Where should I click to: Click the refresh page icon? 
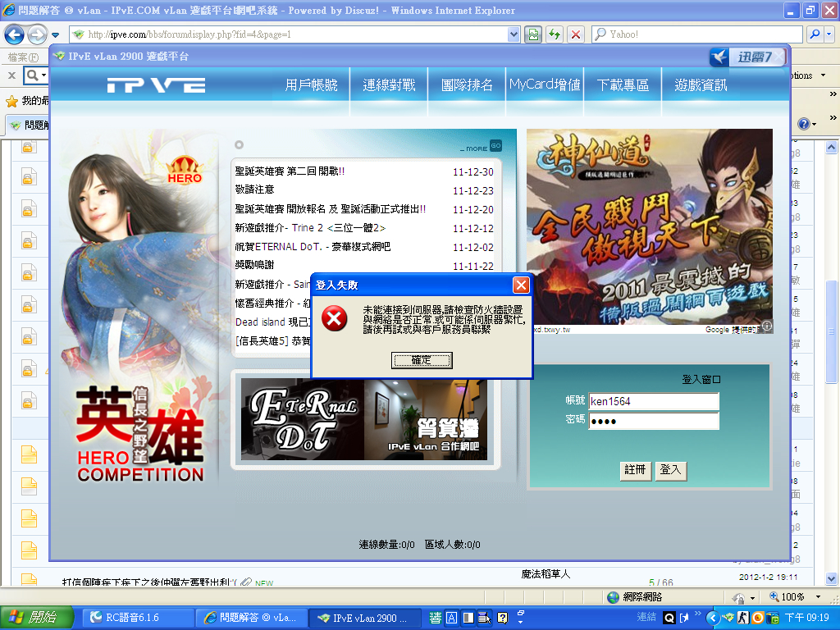click(x=555, y=34)
